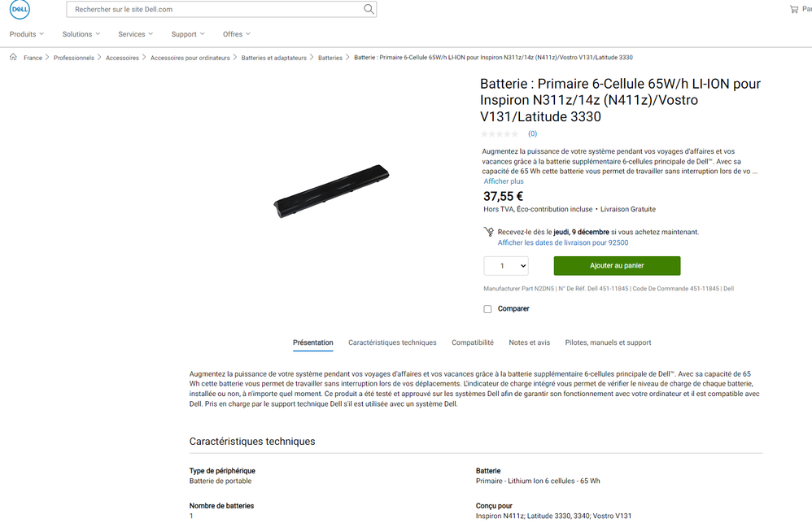Switch to Caractéristiques techniques tab
The height and width of the screenshot is (523, 812).
tap(392, 342)
